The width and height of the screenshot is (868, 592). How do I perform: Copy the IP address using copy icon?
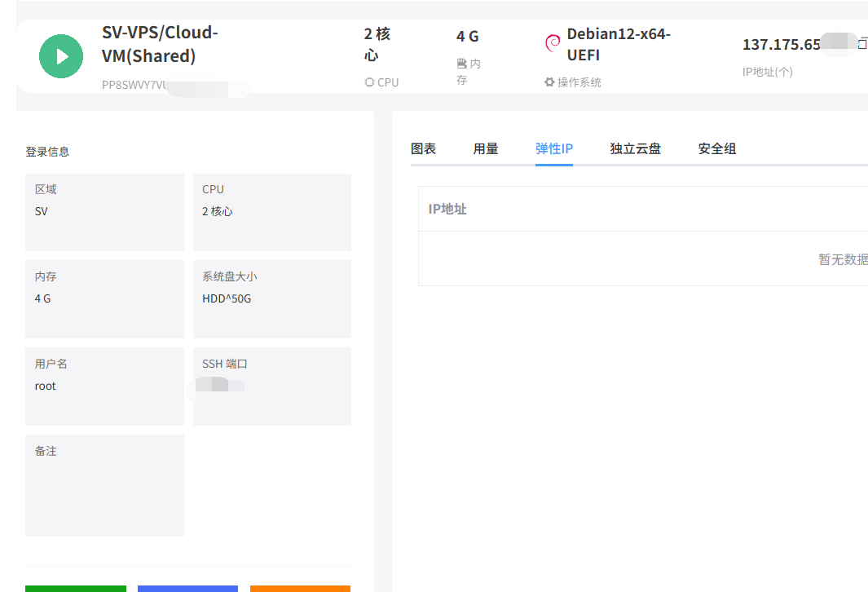tap(862, 44)
